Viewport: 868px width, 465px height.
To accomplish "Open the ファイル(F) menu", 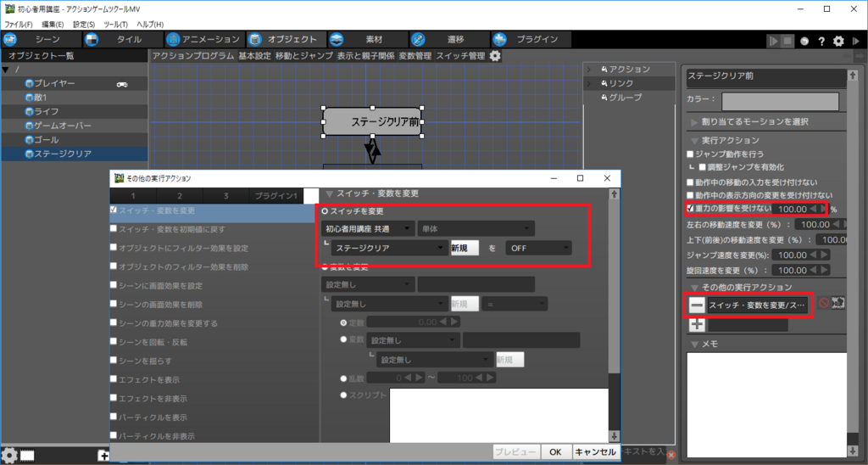I will [19, 25].
